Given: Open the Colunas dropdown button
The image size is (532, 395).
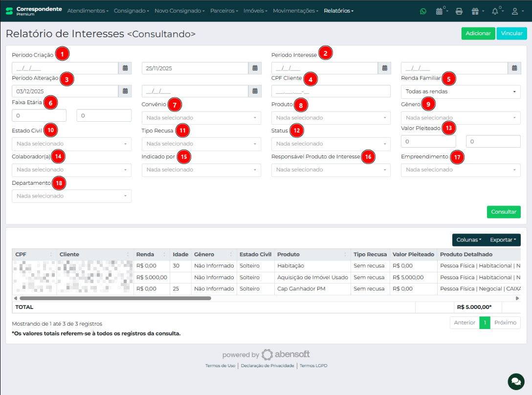Looking at the screenshot, I should coord(468,240).
